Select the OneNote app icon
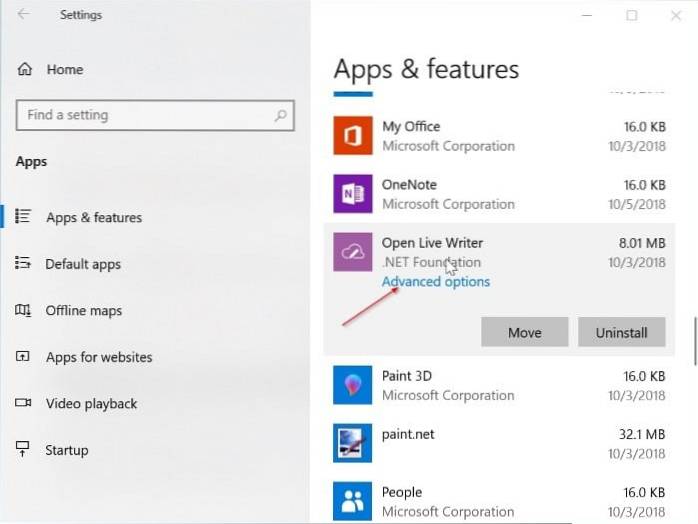Screen dimensions: 698x524 tap(352, 194)
